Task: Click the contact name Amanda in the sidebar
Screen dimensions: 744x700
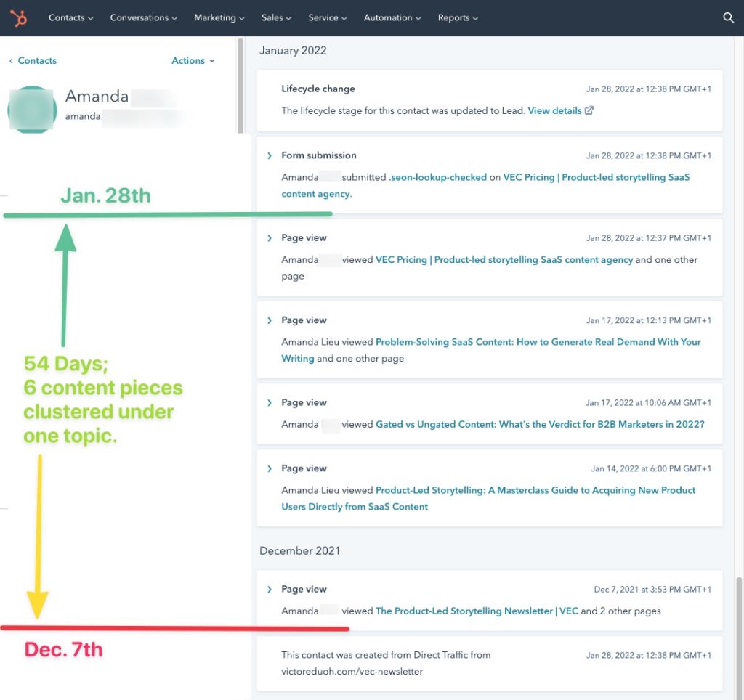Action: pyautogui.click(x=97, y=97)
